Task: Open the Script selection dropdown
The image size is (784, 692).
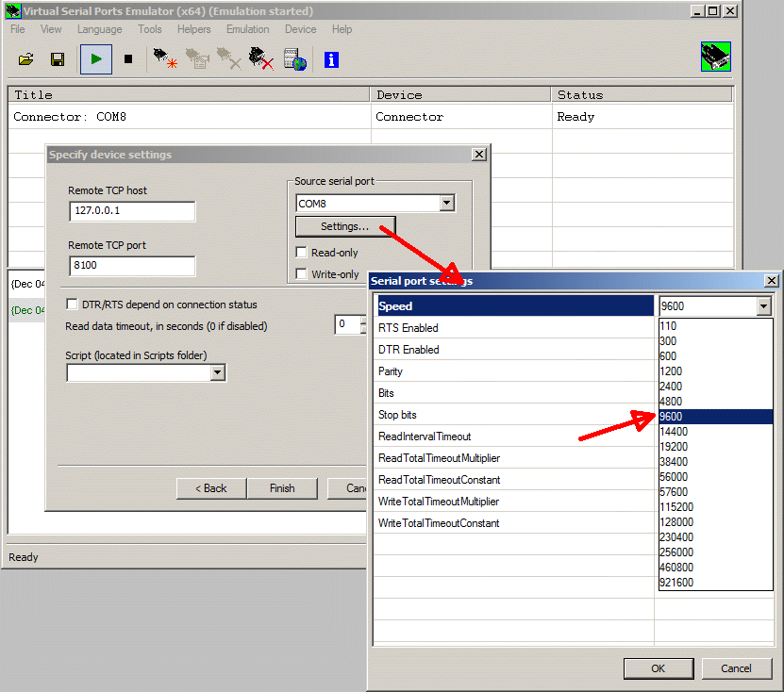Action: 217,372
